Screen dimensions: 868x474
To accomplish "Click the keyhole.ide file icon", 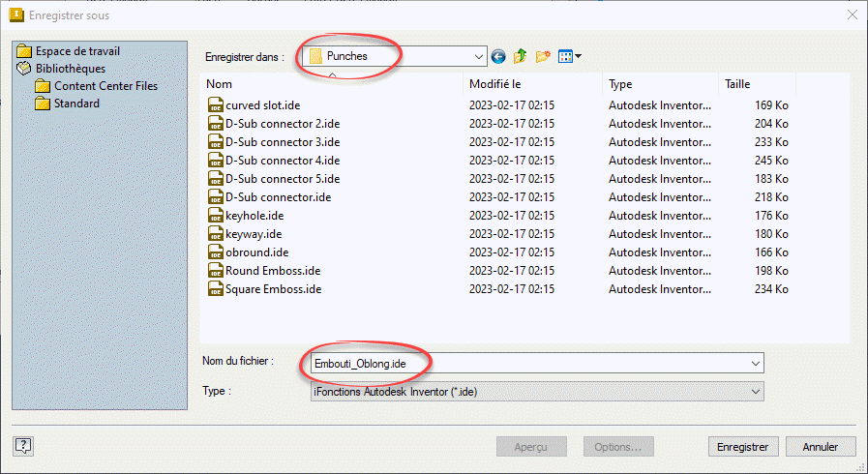I will click(216, 216).
